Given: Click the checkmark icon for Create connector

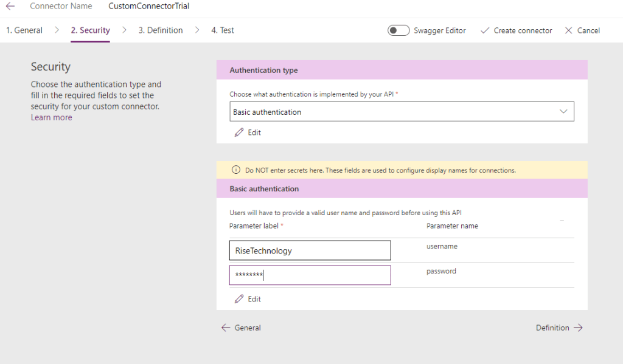Looking at the screenshot, I should point(485,30).
